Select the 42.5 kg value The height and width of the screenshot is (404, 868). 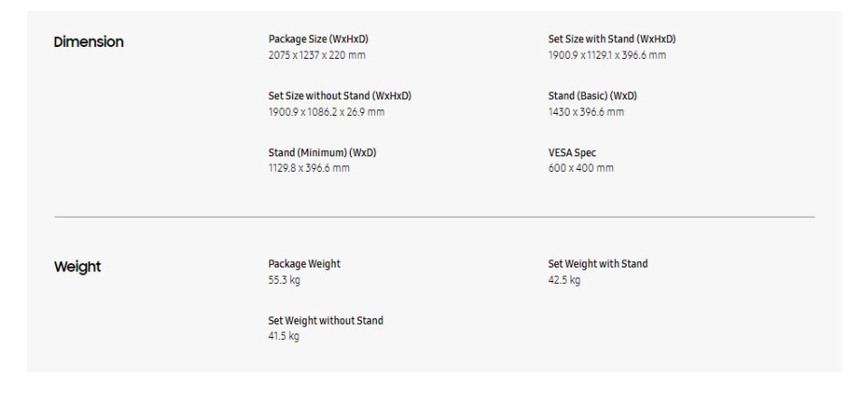pyautogui.click(x=564, y=280)
